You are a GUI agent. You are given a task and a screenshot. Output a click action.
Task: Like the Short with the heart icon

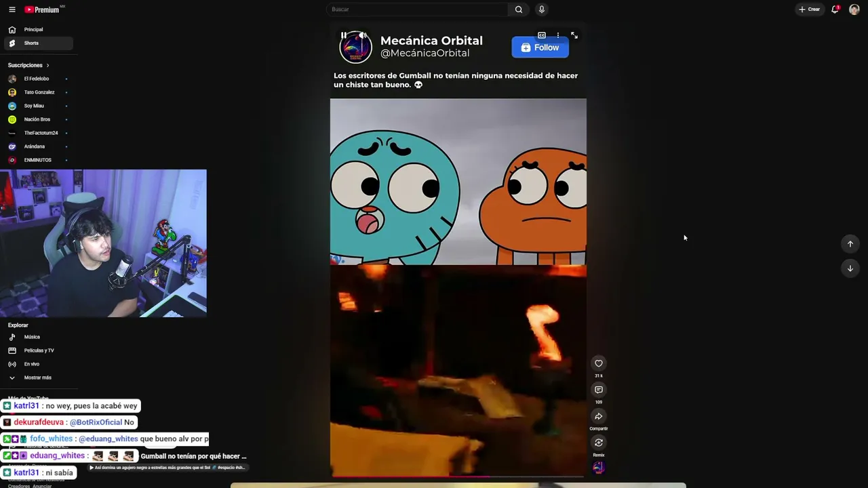(x=599, y=363)
